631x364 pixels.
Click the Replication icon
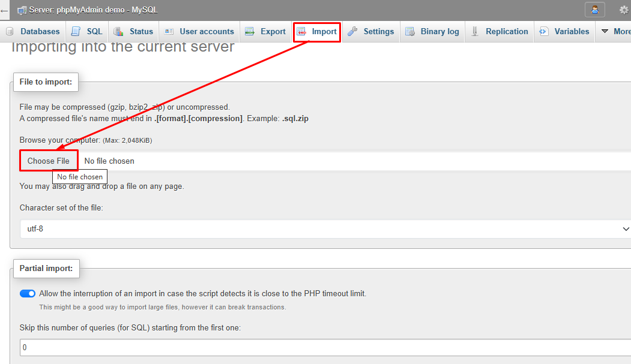coord(475,31)
